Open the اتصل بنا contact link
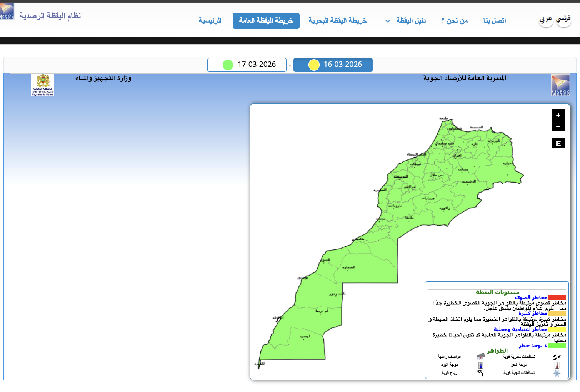 495,20
